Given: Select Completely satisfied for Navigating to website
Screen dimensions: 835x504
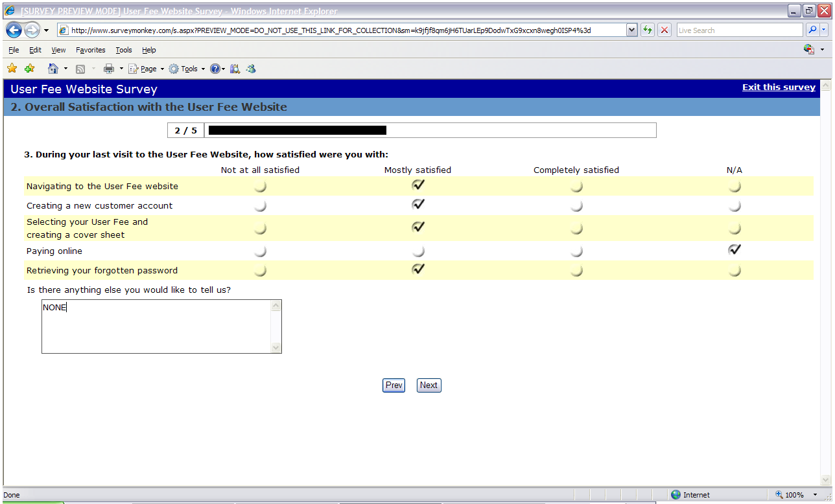Looking at the screenshot, I should click(x=576, y=187).
